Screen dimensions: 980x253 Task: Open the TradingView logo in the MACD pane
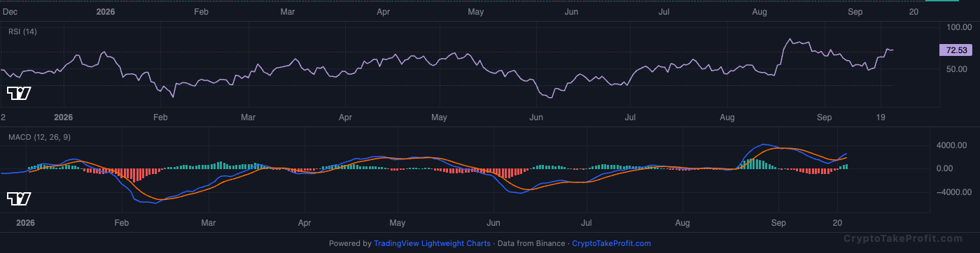(19, 199)
